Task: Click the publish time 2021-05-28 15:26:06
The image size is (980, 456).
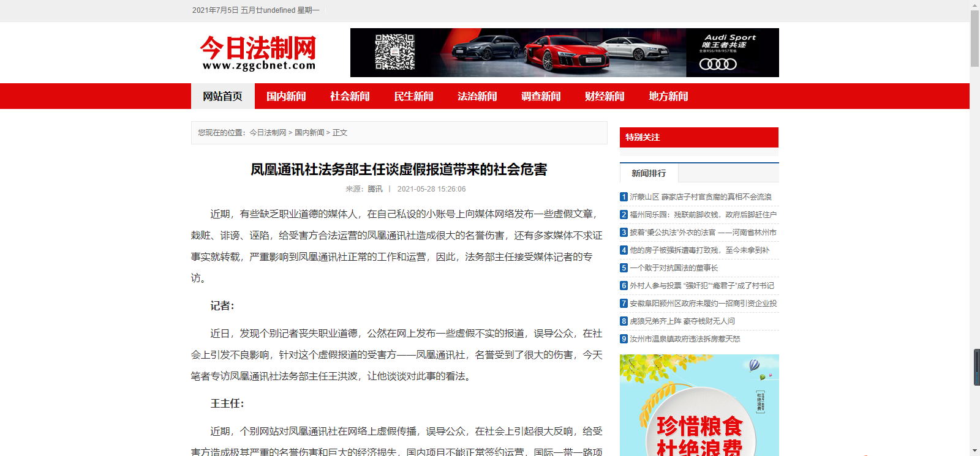Action: [x=431, y=189]
